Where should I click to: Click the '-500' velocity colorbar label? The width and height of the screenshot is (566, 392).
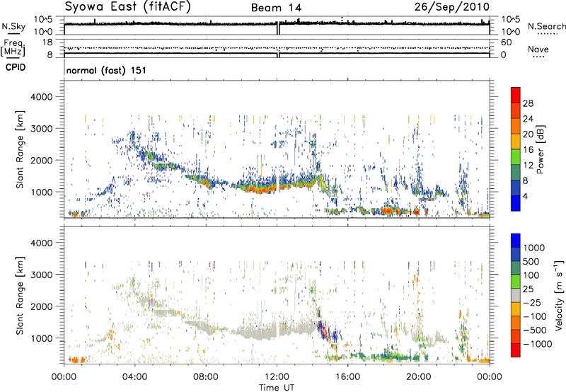pyautogui.click(x=535, y=330)
